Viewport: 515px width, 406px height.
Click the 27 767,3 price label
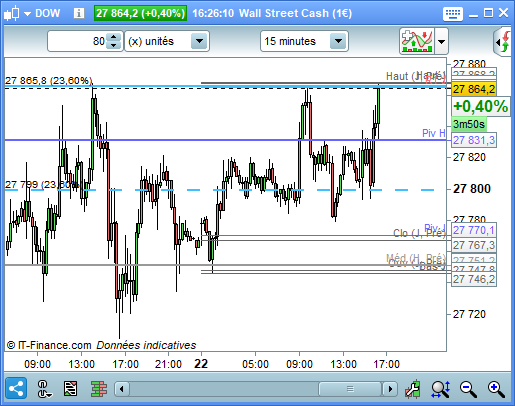point(474,245)
